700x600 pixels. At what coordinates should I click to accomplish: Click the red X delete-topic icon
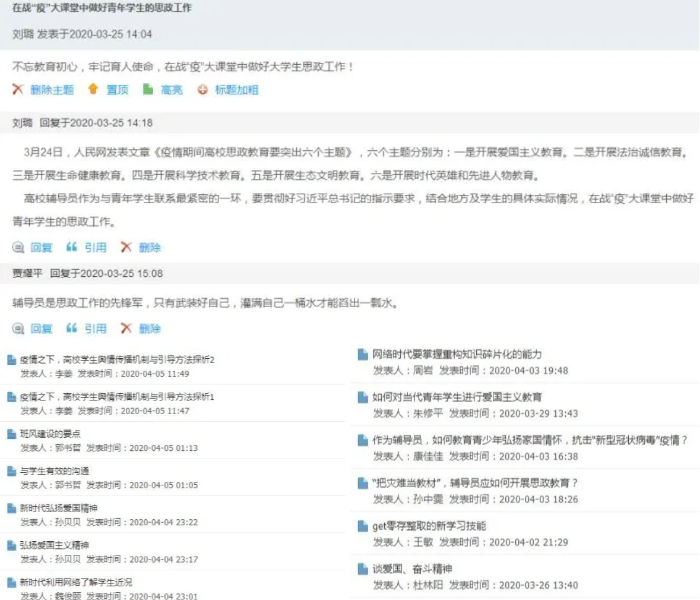point(18,90)
